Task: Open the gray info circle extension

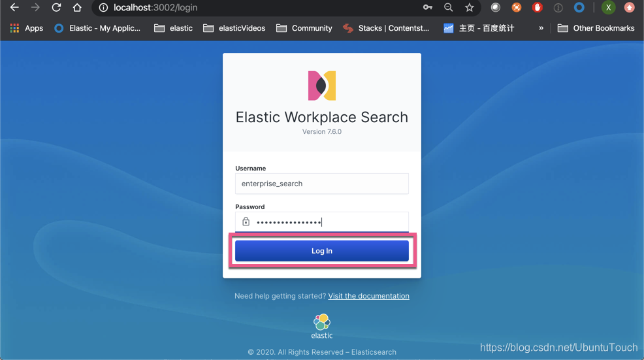Action: coord(558,7)
